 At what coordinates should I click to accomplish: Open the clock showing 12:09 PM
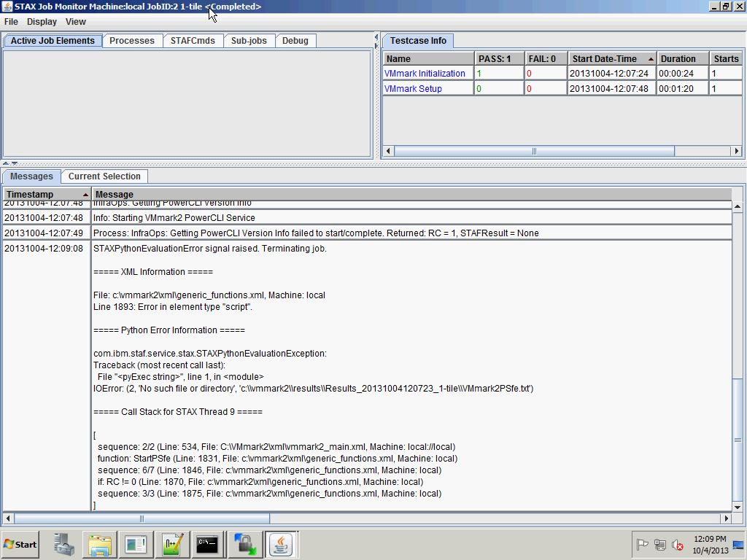711,544
